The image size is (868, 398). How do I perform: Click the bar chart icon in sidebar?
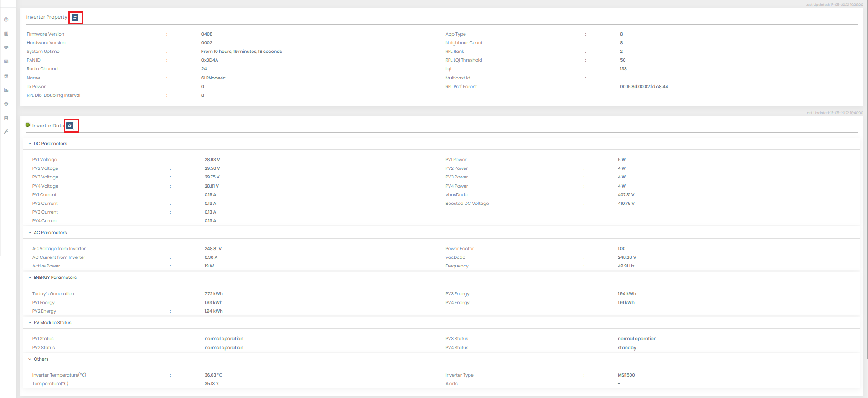tap(6, 90)
